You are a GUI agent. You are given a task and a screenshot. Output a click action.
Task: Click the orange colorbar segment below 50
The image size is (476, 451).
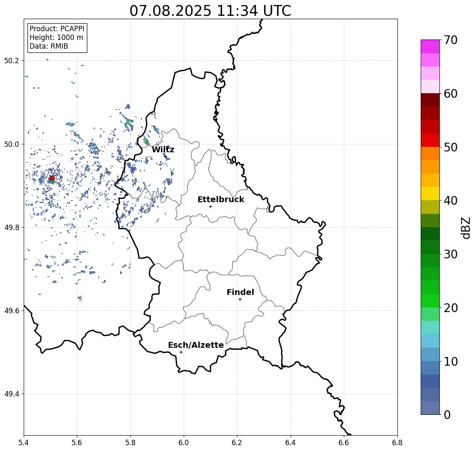tap(430, 154)
